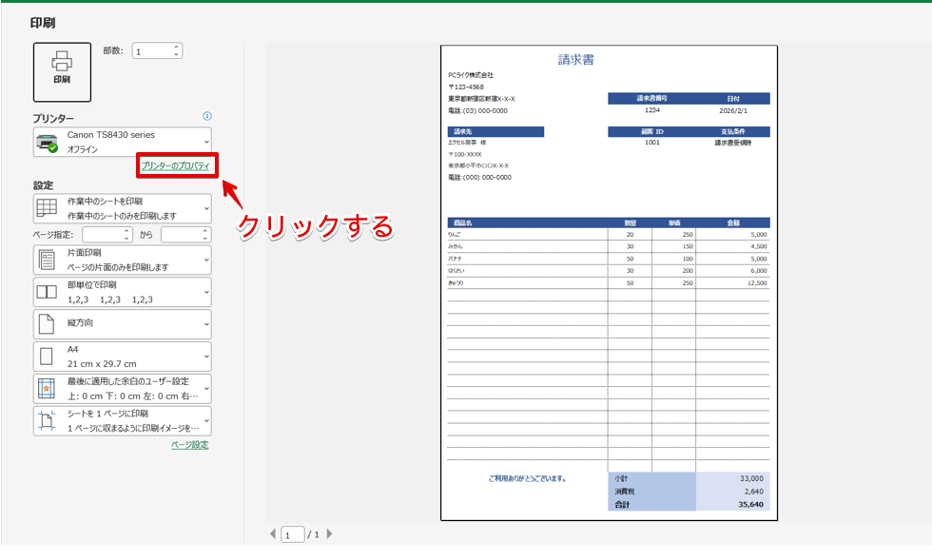The width and height of the screenshot is (932, 560).
Task: Click the page range start field
Action: (103, 234)
